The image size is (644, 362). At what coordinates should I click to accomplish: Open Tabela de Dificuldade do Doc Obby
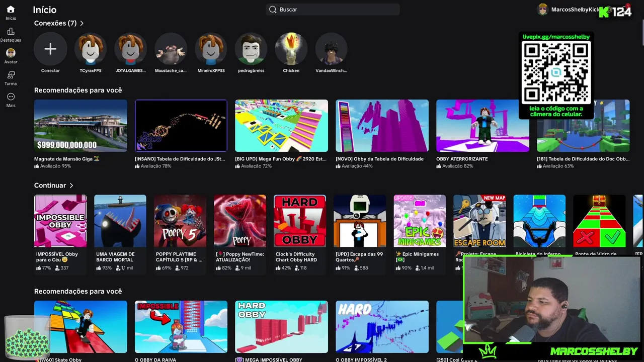pos(583,126)
